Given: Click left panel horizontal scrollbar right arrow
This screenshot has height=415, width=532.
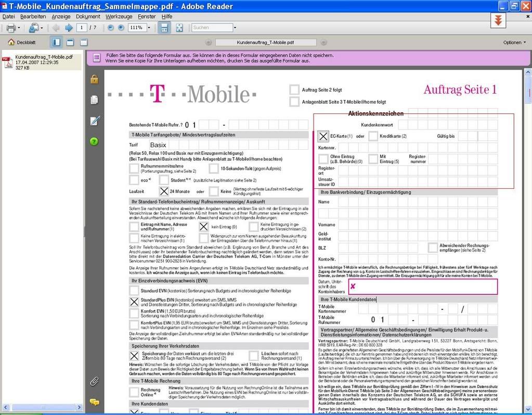Looking at the screenshot, I should (x=79, y=407).
